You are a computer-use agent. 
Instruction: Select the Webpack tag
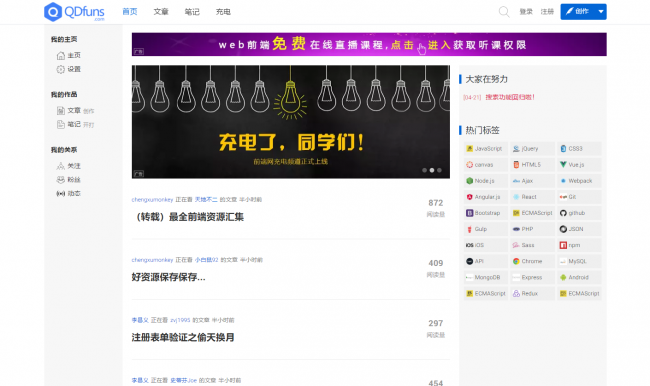click(579, 181)
